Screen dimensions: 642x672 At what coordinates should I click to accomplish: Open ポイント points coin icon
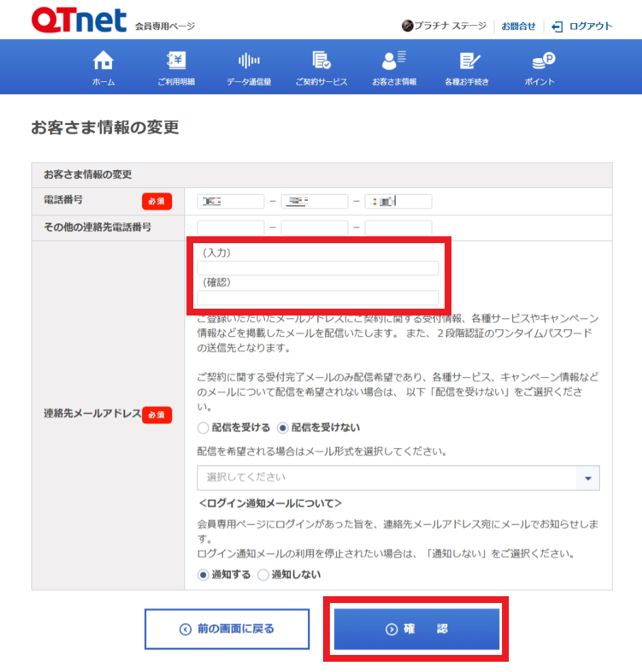click(x=543, y=61)
